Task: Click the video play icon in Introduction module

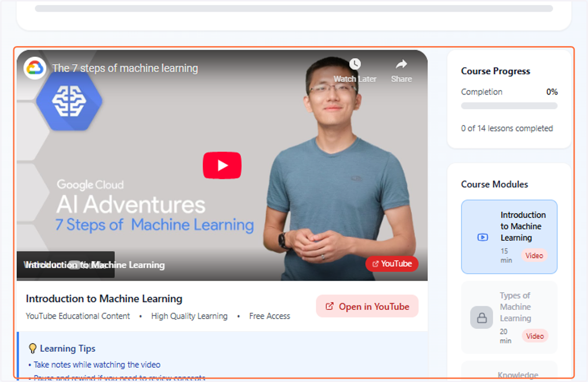Action: pyautogui.click(x=483, y=237)
